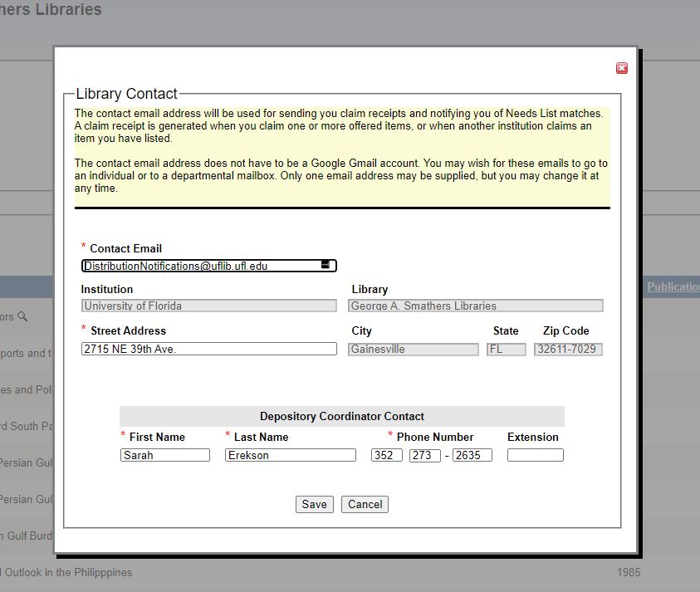The width and height of the screenshot is (700, 592).
Task: Click the Publication column link in background page
Action: pos(673,286)
